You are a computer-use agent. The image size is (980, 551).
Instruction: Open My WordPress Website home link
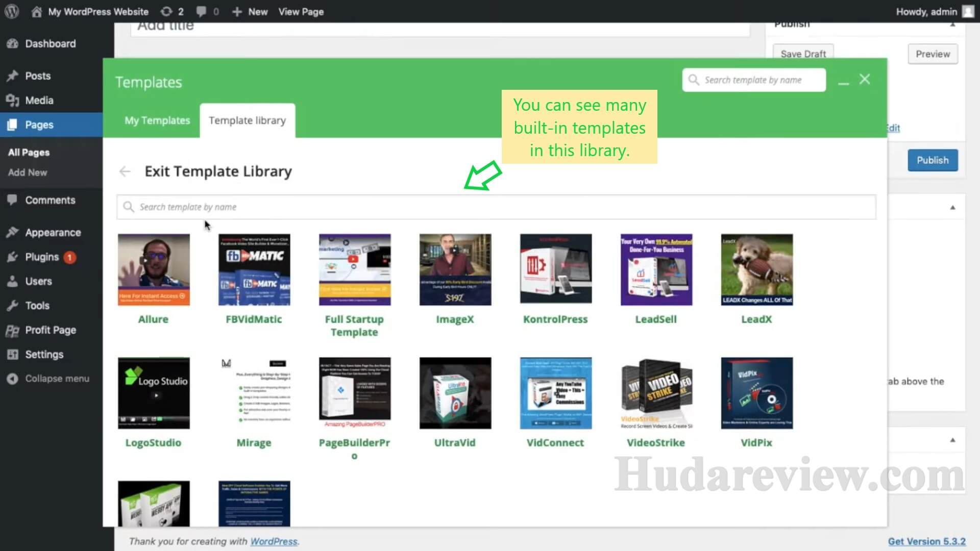point(90,11)
